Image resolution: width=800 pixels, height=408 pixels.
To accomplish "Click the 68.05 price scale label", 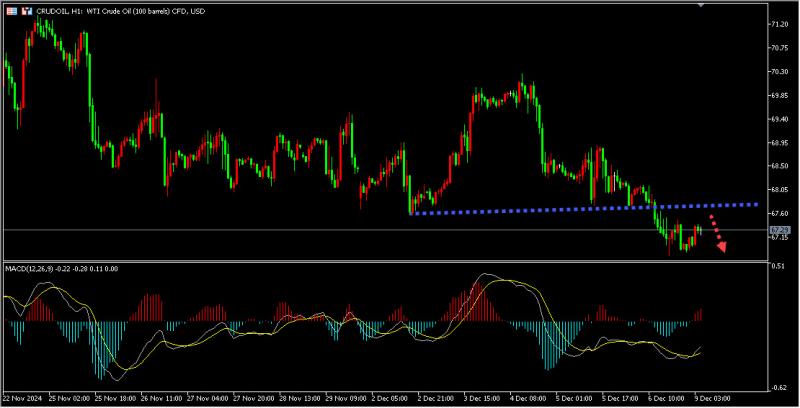I will click(x=779, y=190).
